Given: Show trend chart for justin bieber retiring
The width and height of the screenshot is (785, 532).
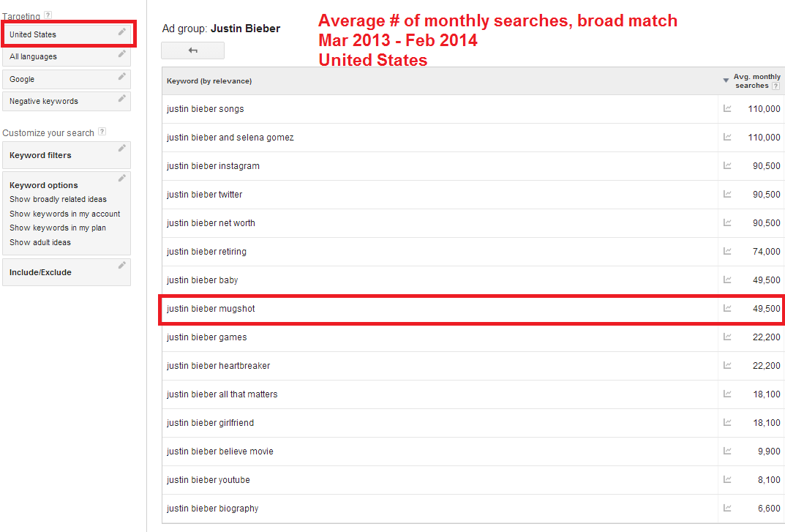Looking at the screenshot, I should [727, 251].
